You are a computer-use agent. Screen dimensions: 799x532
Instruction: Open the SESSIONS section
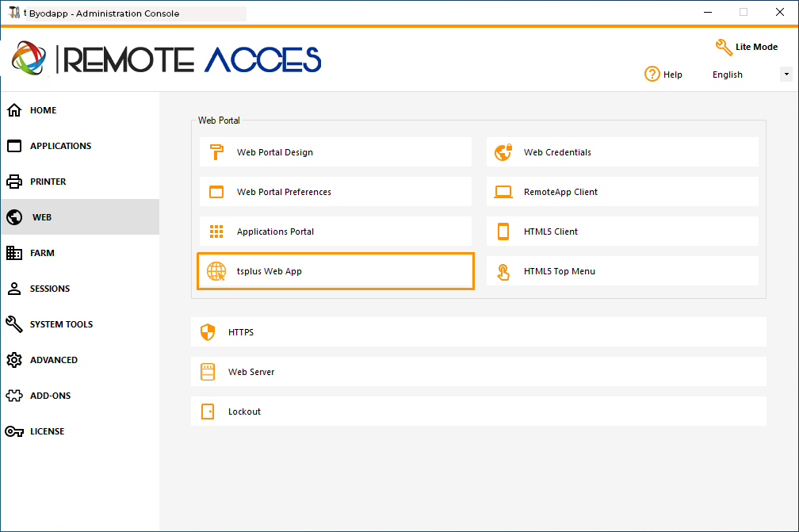80,289
